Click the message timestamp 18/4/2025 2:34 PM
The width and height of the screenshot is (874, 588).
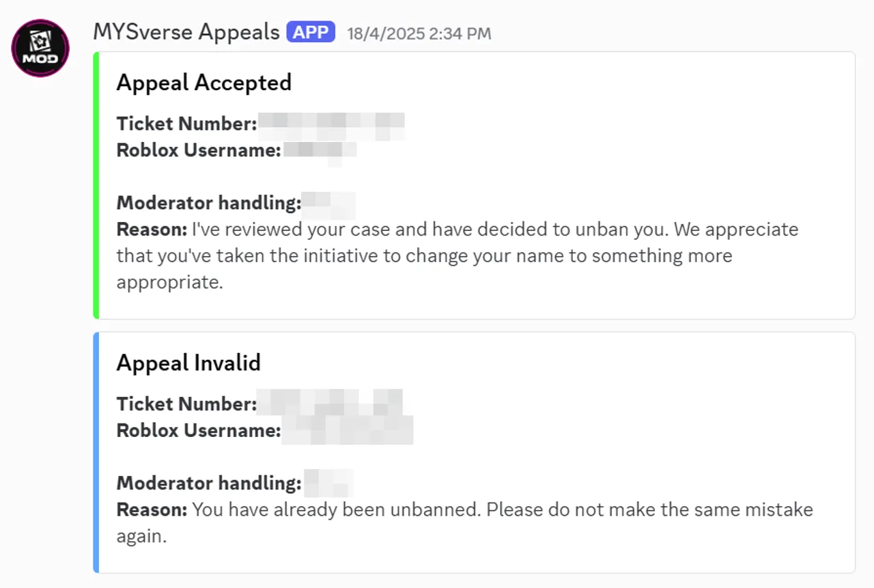tap(419, 33)
